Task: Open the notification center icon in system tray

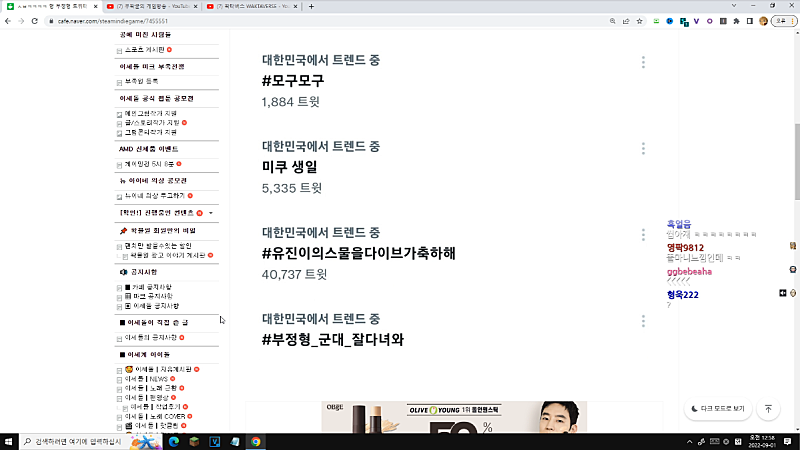Action: tap(787, 441)
